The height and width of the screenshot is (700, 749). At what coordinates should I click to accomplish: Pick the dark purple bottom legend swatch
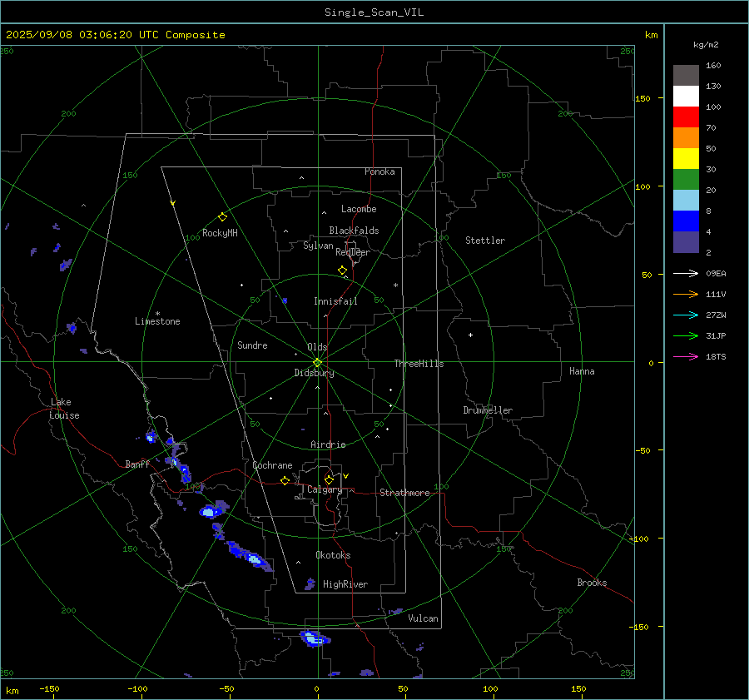686,242
